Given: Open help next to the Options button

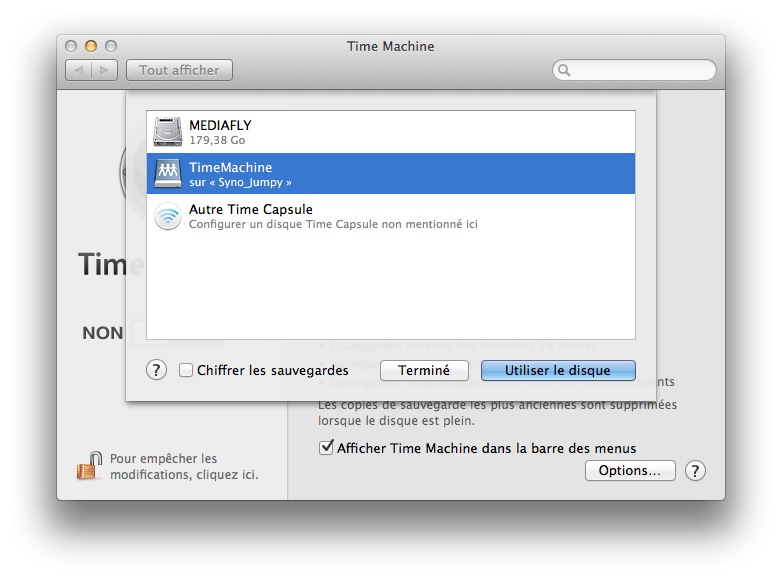Looking at the screenshot, I should point(695,470).
